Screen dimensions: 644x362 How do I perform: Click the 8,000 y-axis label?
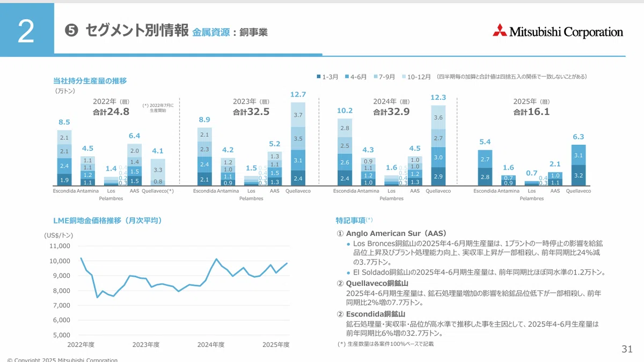(x=61, y=291)
